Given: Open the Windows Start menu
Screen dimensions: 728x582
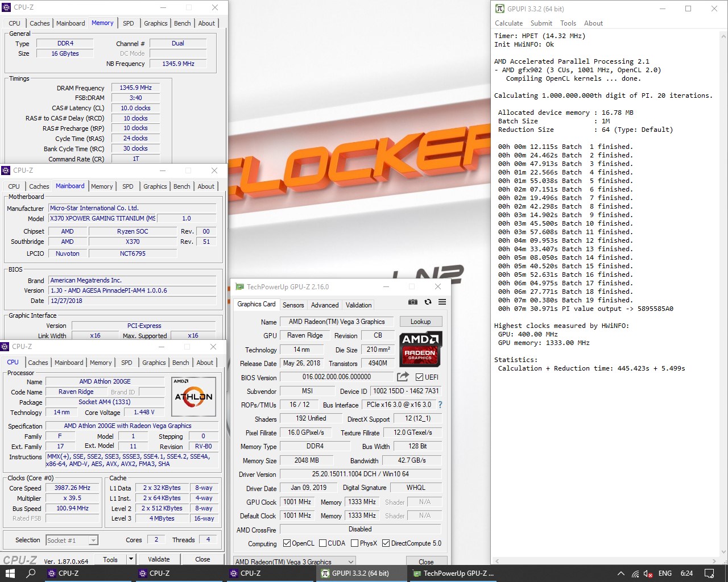Looking at the screenshot, I should click(10, 573).
